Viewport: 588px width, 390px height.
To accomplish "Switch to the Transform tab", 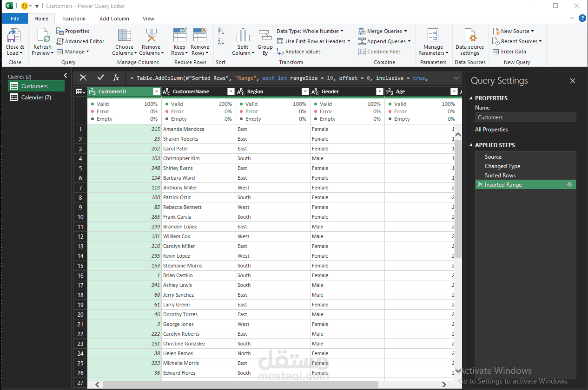I will [x=73, y=19].
